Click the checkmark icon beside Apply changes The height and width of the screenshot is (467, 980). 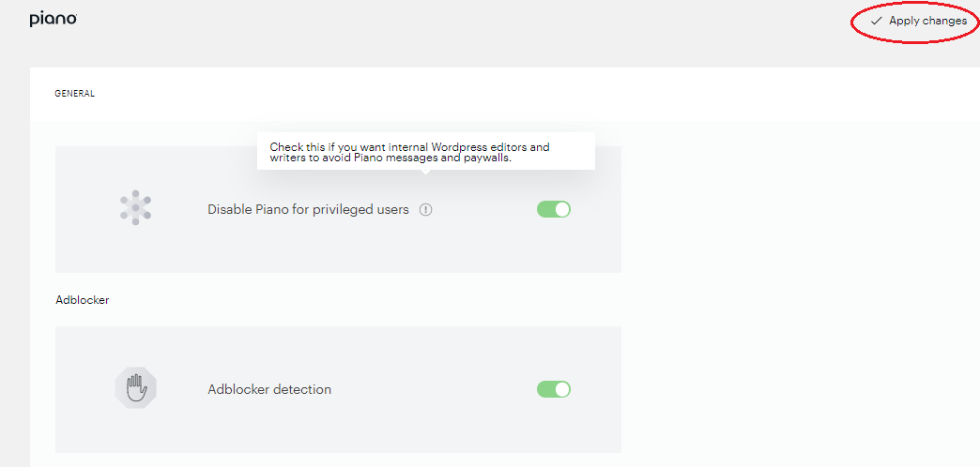pos(877,21)
